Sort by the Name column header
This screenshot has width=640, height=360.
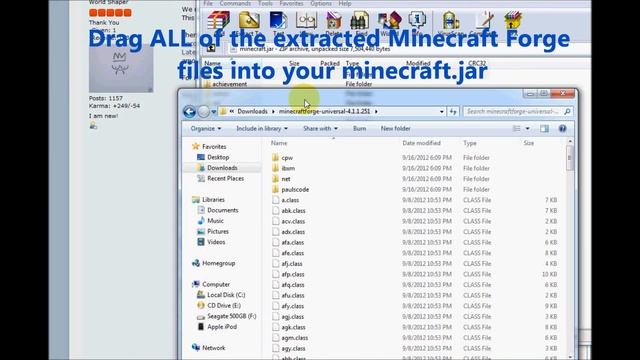[x=279, y=143]
